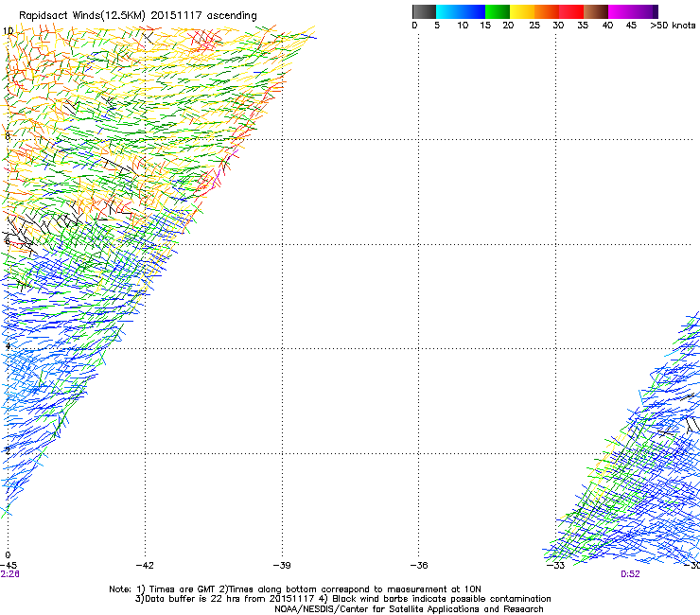Click the orange 25-30 knots legend segment
This screenshot has width=700, height=615.
click(x=547, y=11)
